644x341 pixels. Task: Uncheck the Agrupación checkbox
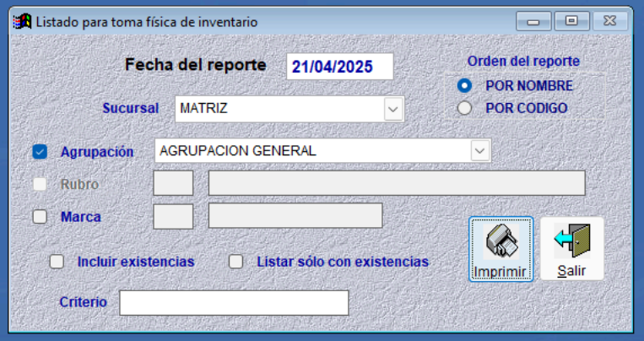coord(40,152)
